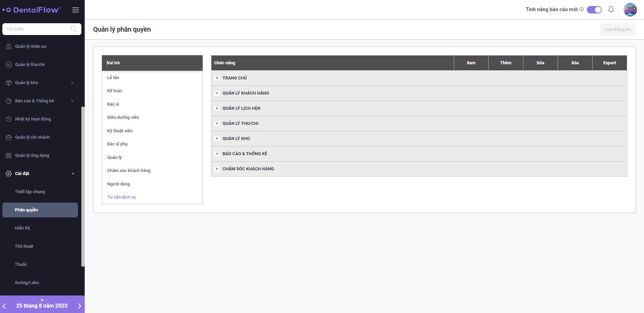Viewport: 644px width, 313px height.
Task: Collapse the Cài đặt menu chevron
Action: point(73,174)
